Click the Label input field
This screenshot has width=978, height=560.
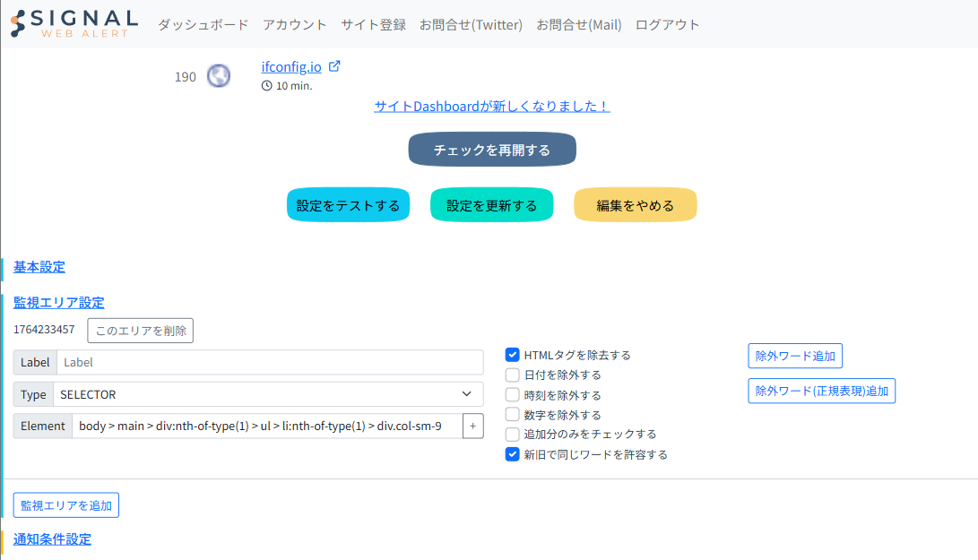pyautogui.click(x=269, y=362)
